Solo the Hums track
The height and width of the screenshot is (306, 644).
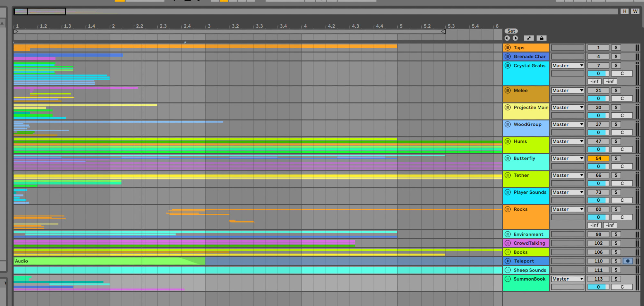point(616,141)
